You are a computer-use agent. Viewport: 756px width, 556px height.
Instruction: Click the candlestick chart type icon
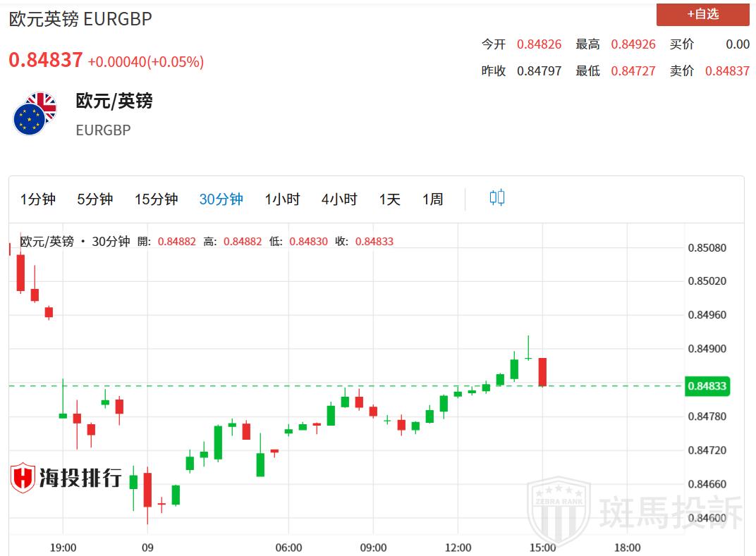497,198
